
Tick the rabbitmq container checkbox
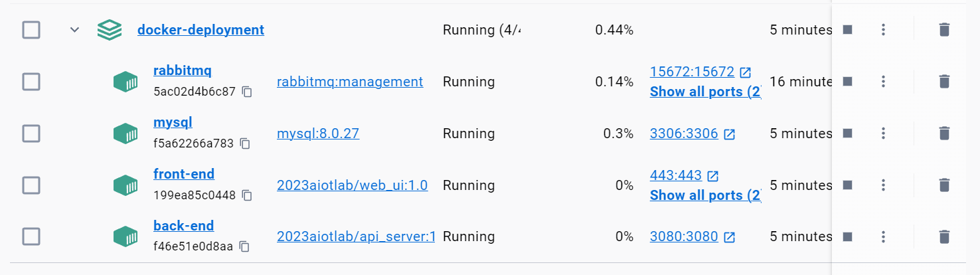tap(31, 82)
